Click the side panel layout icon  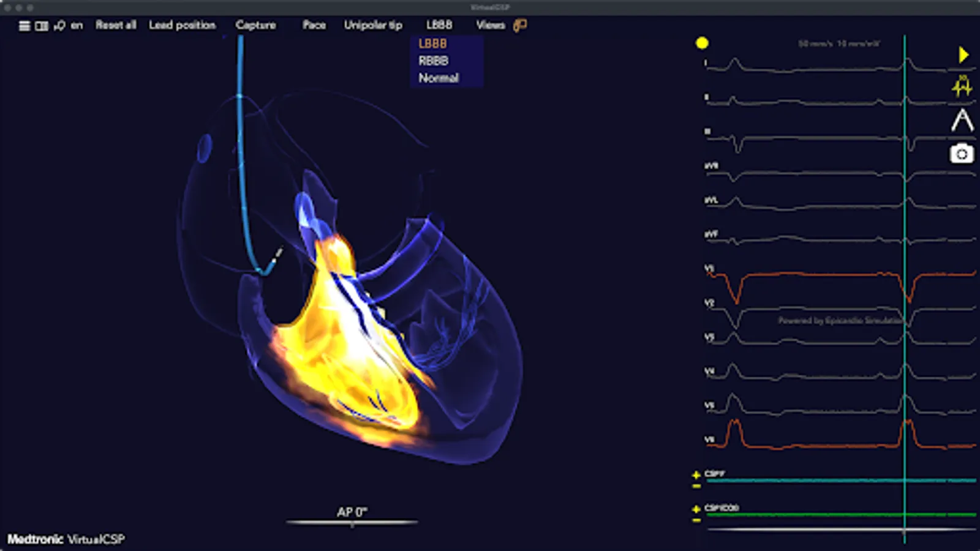click(41, 26)
